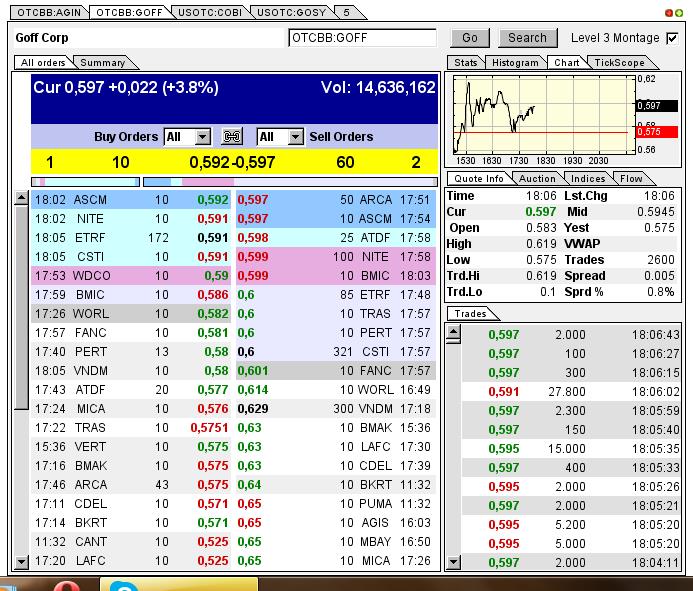
Task: Open the TickScope tab
Action: [x=619, y=63]
